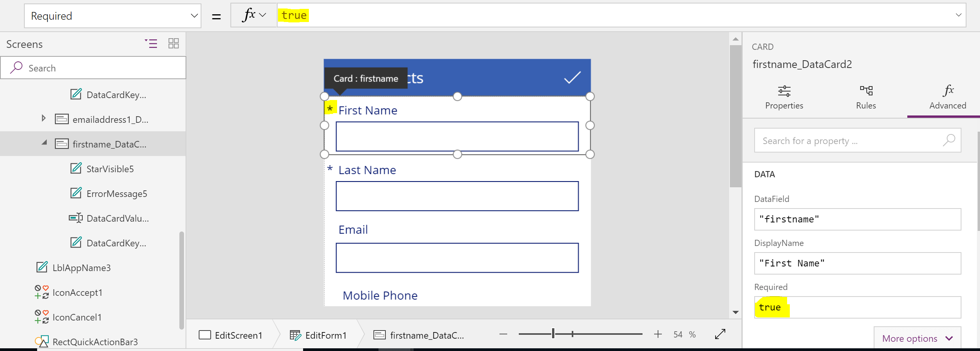Open the Rules tab
Screen dimensions: 980x351
pos(866,97)
